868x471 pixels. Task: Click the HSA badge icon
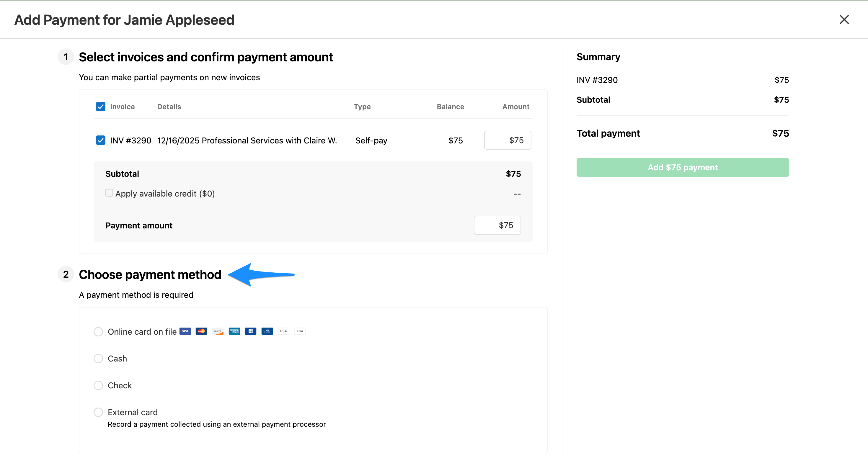283,331
